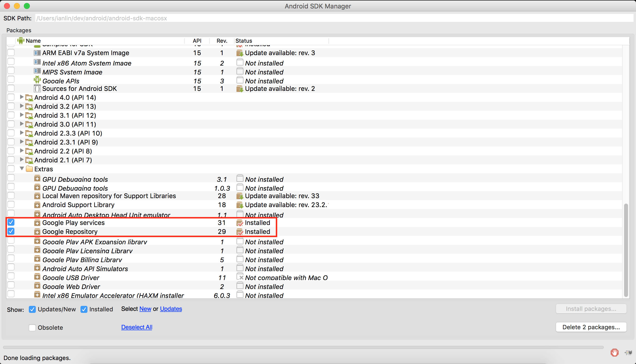Screen dimensions: 636x364
Task: Click the Google Repository package icon
Action: (37, 232)
